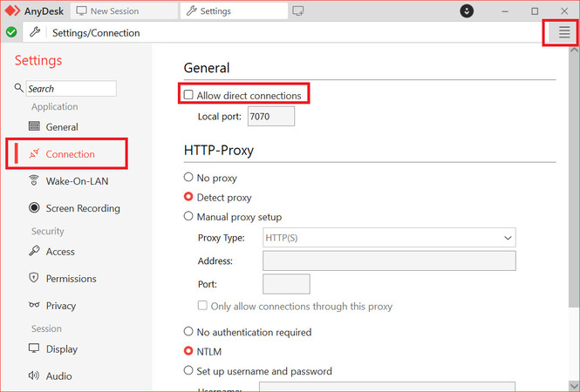Click the Access key icon
This screenshot has height=392, width=580.
pos(34,251)
